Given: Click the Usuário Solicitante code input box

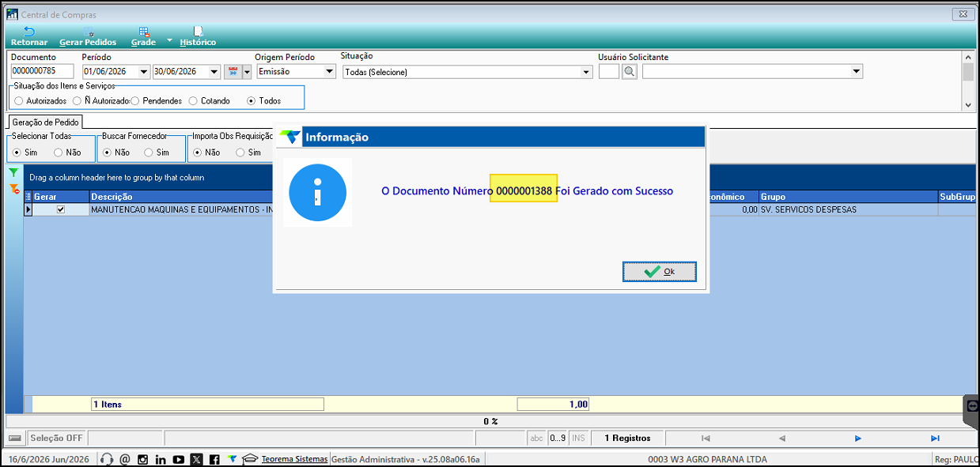Looking at the screenshot, I should [609, 72].
